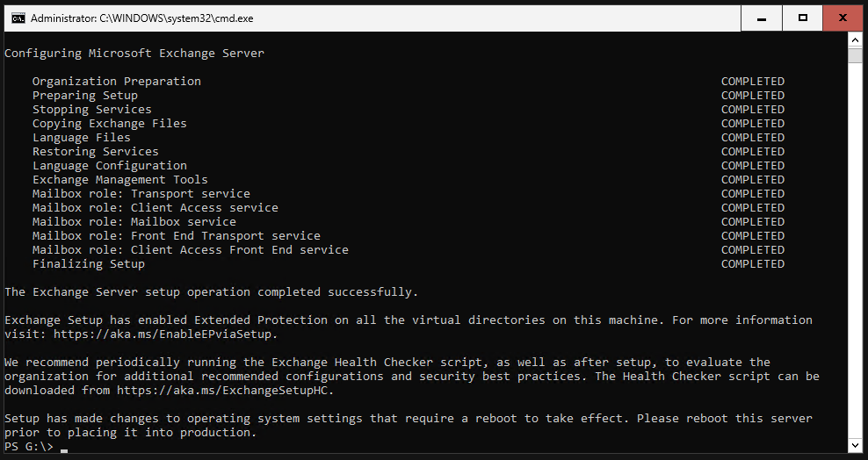868x460 pixels.
Task: Click the window title text Administrator: C:\WINDOWS\system32\cmd.exe
Action: (x=141, y=18)
